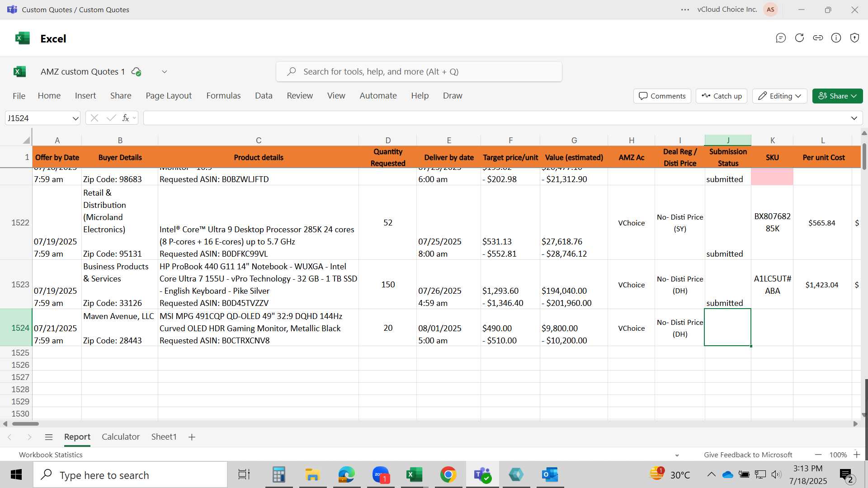Open the Name Box dropdown arrow
Image resolution: width=868 pixels, height=488 pixels.
pos(75,118)
